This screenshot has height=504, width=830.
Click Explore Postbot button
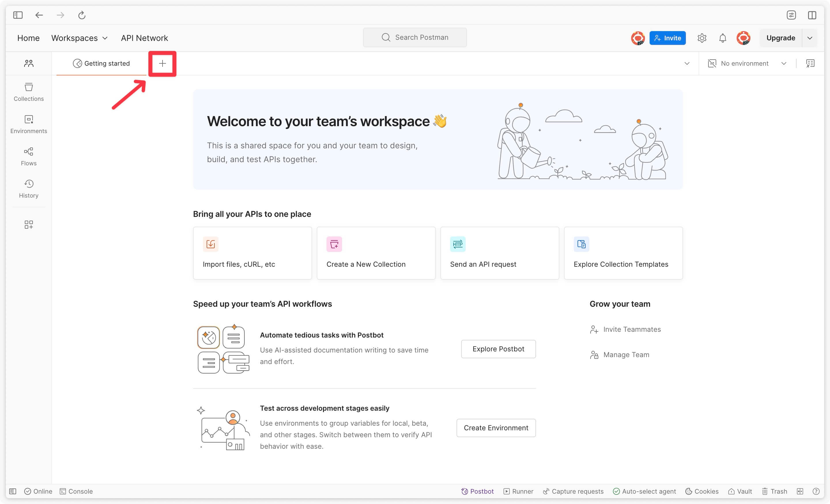pos(498,349)
